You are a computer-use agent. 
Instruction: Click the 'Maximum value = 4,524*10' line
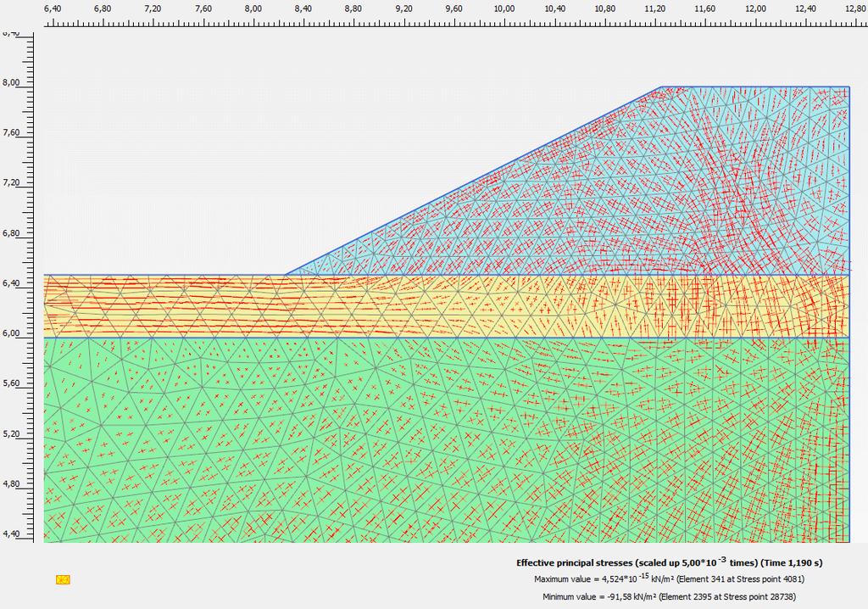pyautogui.click(x=670, y=579)
